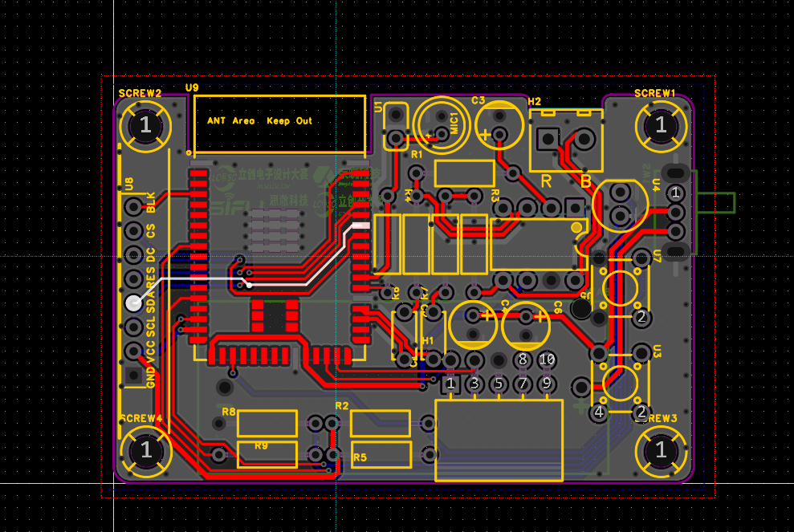Click the SCREW1 silkscreen label
Viewport: 794px width, 532px height.
click(655, 93)
